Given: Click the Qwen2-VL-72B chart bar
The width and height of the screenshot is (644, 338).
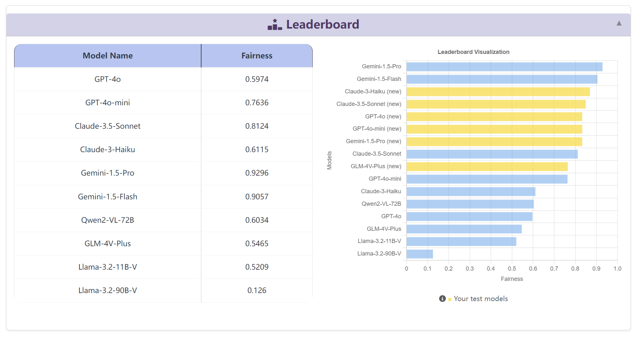Looking at the screenshot, I should (x=470, y=204).
